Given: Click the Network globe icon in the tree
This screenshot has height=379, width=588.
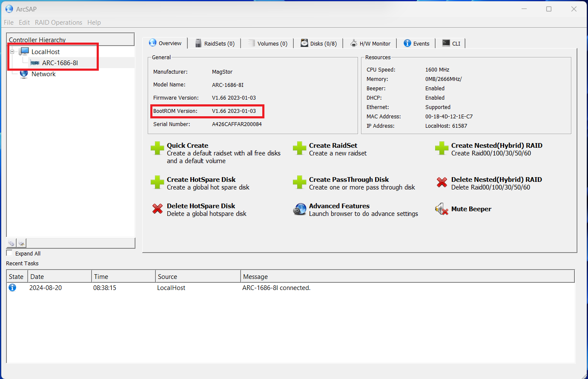Looking at the screenshot, I should (x=24, y=74).
